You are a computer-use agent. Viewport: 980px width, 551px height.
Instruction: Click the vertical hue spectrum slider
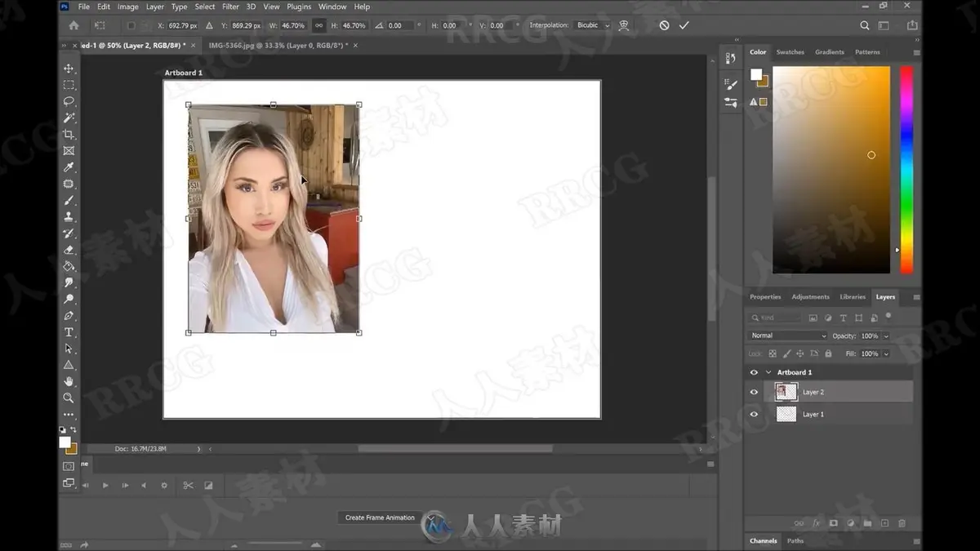(x=906, y=170)
